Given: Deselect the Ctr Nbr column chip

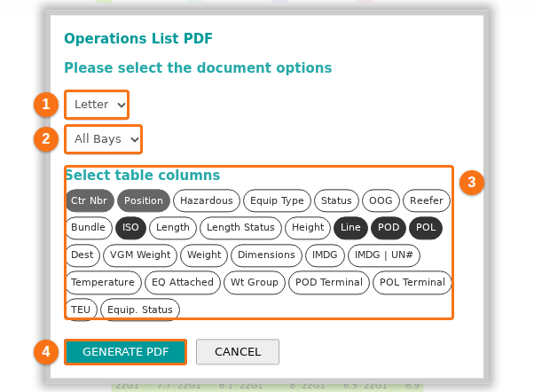Looking at the screenshot, I should 90,200.
